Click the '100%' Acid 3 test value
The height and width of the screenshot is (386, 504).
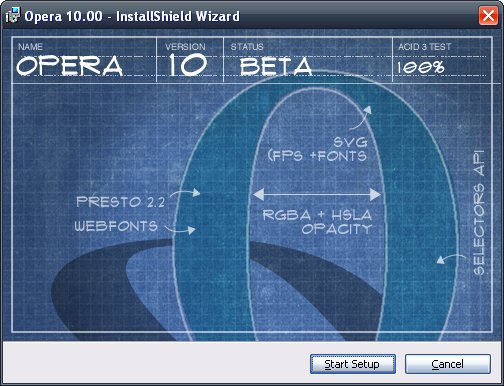[420, 68]
